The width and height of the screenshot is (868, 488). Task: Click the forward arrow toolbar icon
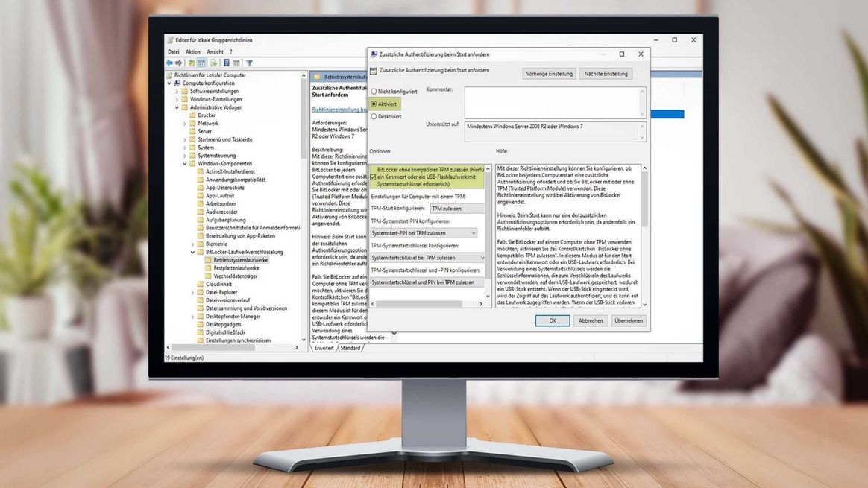tap(178, 63)
